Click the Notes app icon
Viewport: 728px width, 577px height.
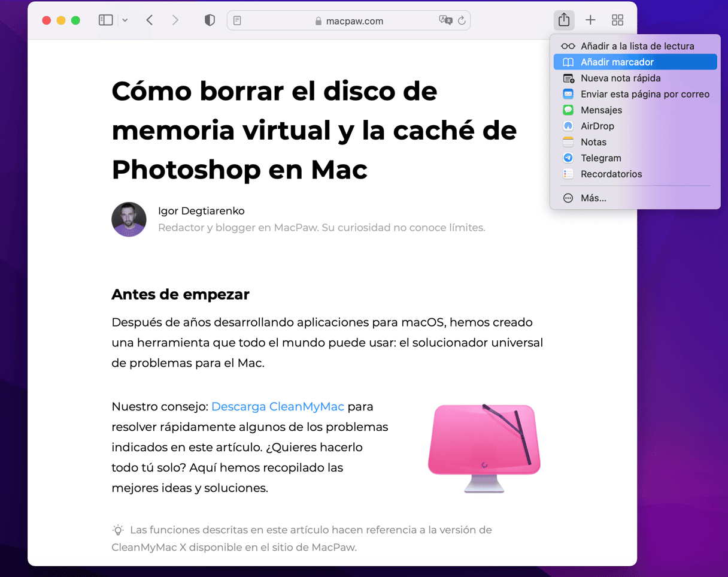pos(568,142)
